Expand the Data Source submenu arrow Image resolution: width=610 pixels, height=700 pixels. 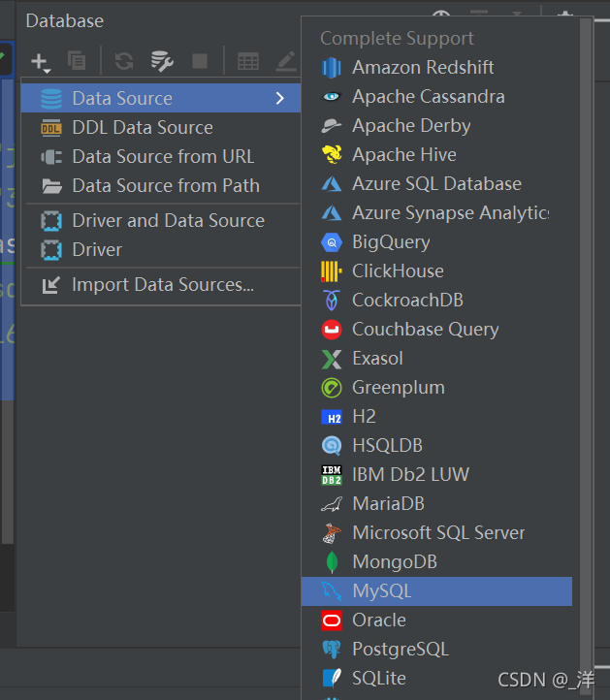[280, 98]
